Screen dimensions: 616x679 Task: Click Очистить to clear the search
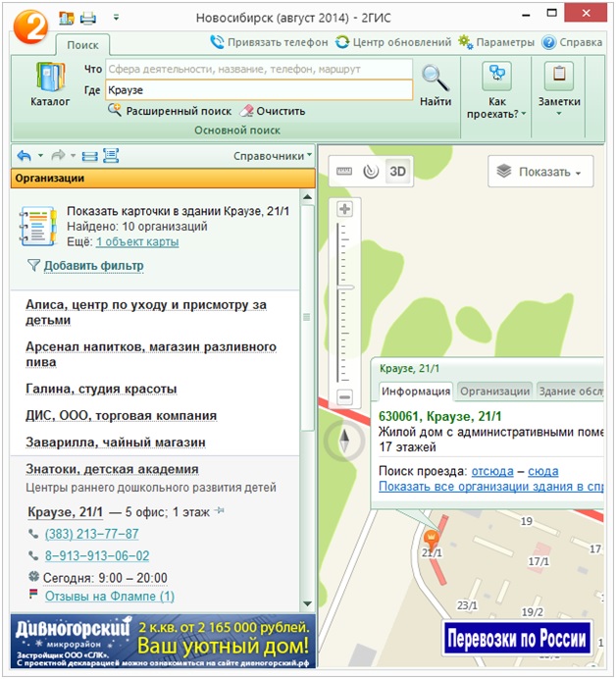[x=273, y=111]
